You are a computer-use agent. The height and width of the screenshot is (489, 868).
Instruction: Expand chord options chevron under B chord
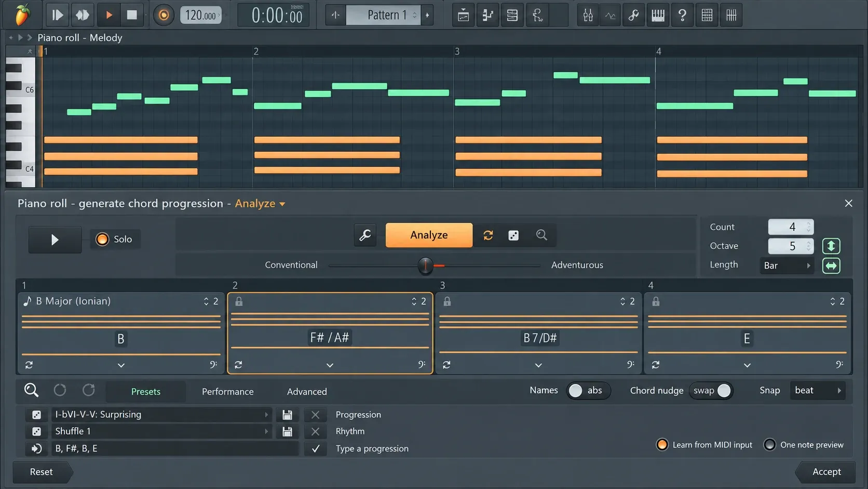pyautogui.click(x=121, y=365)
